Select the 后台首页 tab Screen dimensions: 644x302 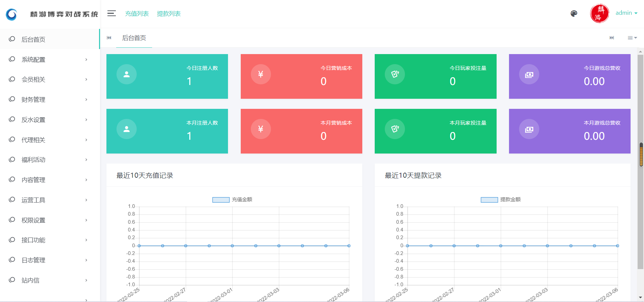pos(134,38)
